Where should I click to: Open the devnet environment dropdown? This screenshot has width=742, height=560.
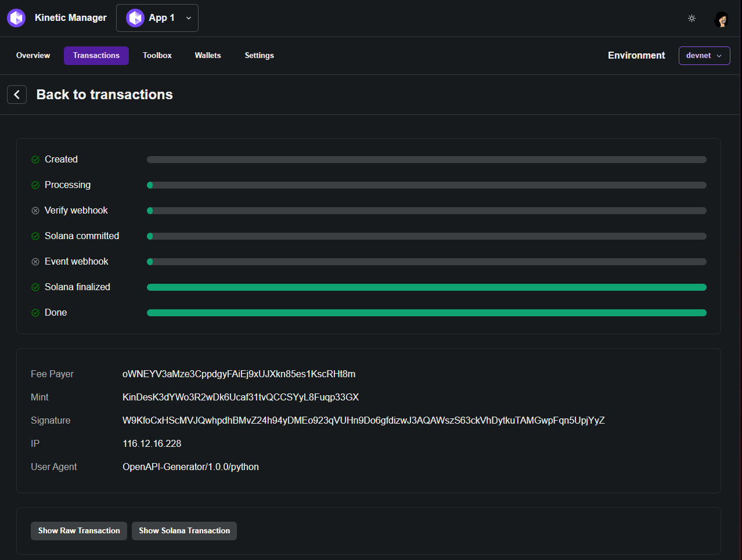[x=704, y=56]
